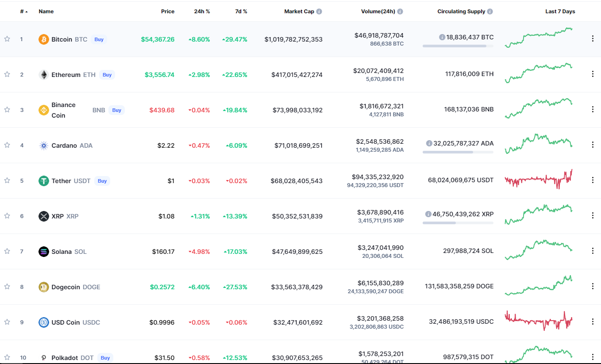The height and width of the screenshot is (364, 601).
Task: Click the Binance Coin logo icon
Action: pos(43,110)
